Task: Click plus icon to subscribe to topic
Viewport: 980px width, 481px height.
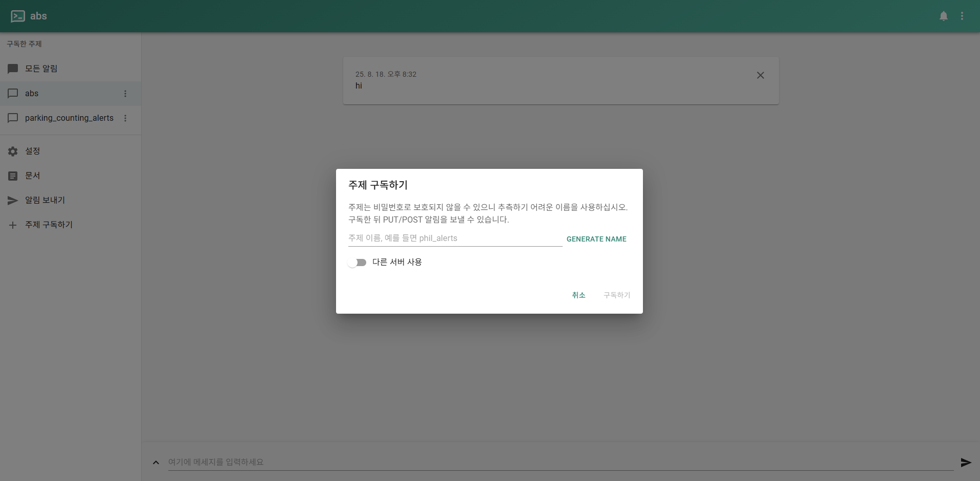Action: (13, 225)
